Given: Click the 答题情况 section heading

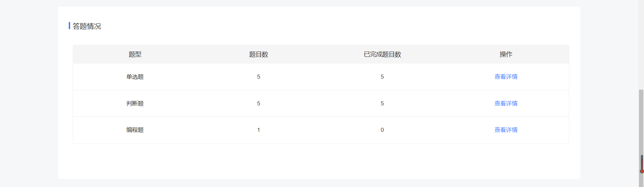Looking at the screenshot, I should [87, 26].
